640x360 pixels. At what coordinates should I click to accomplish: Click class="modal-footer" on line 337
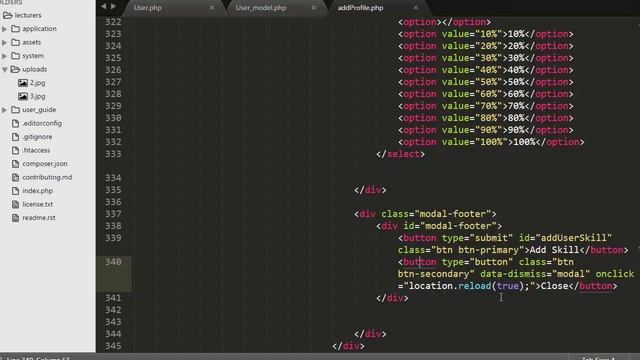[x=436, y=214]
